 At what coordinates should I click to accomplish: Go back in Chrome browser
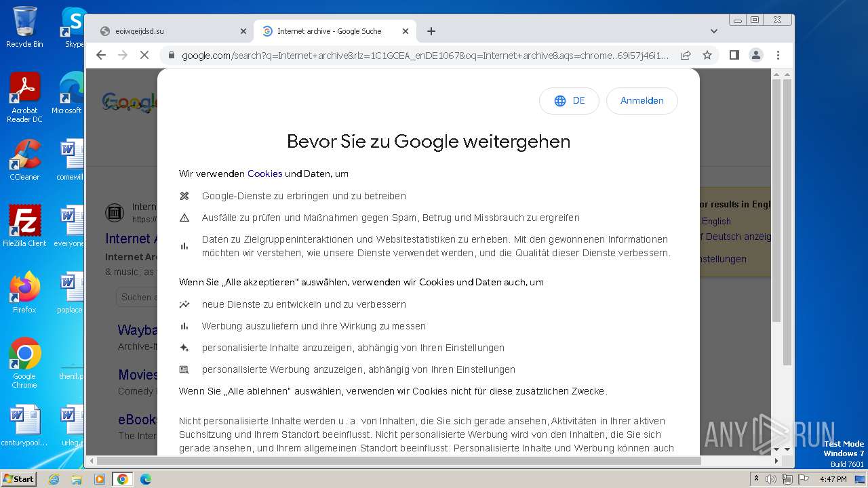[x=101, y=55]
